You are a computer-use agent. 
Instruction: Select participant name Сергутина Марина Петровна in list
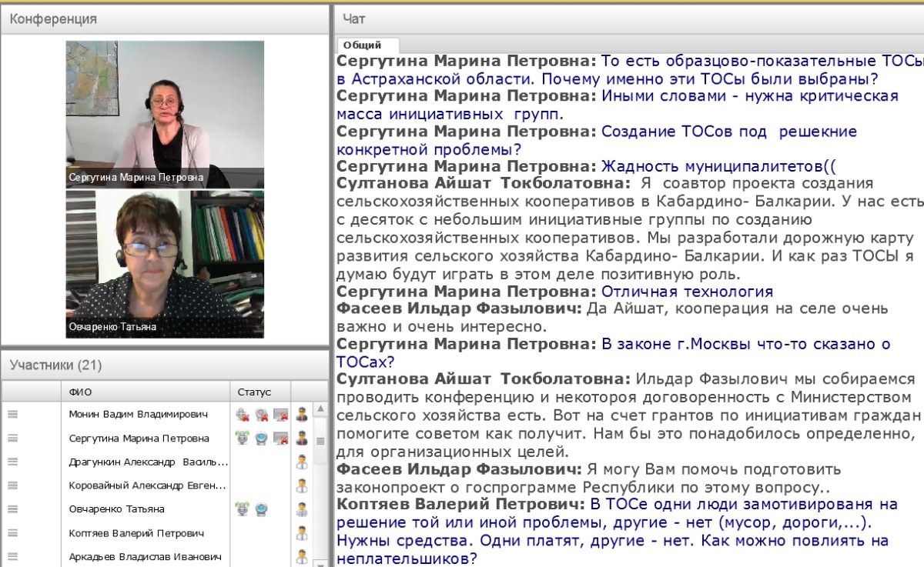pos(139,438)
